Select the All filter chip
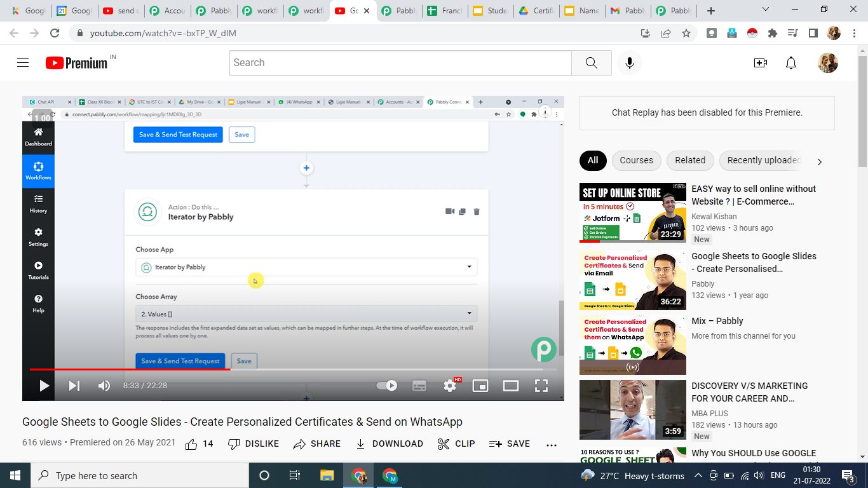Screen dimensions: 868x488 593,161
